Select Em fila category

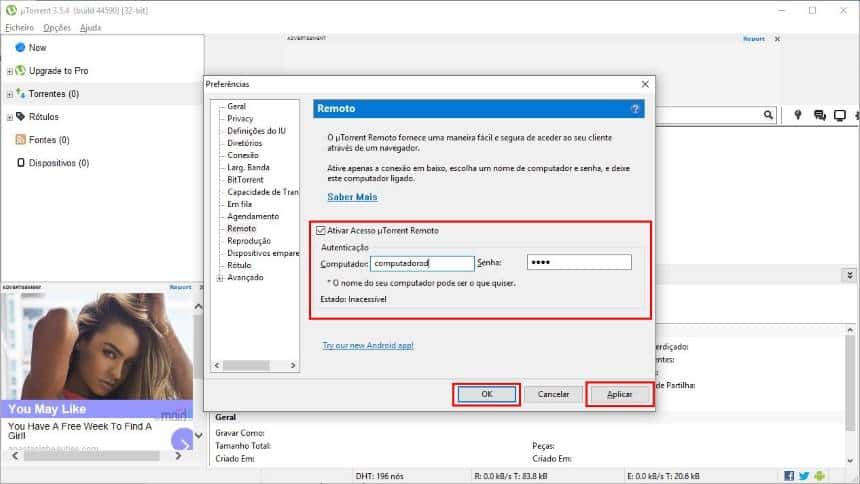[x=239, y=204]
